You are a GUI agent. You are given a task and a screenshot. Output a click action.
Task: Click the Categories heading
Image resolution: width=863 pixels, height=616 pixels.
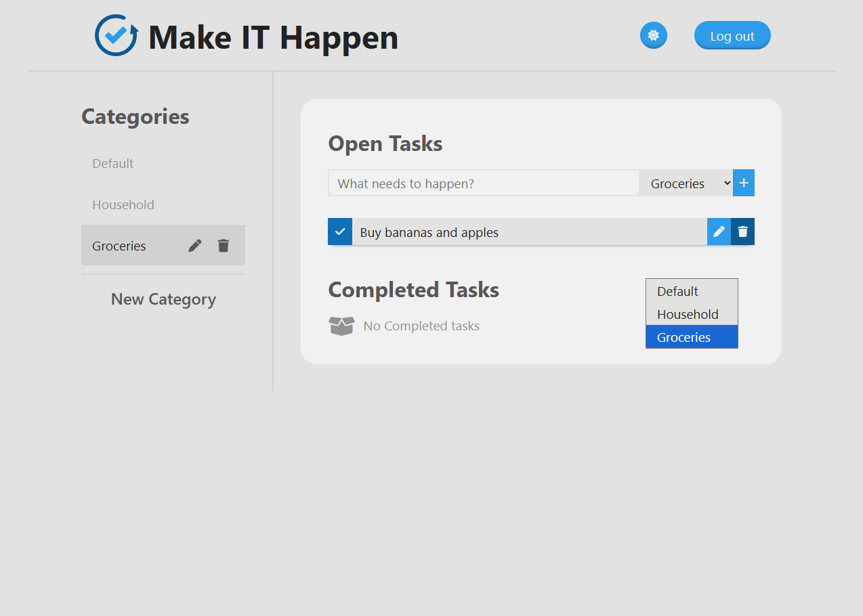coord(135,116)
